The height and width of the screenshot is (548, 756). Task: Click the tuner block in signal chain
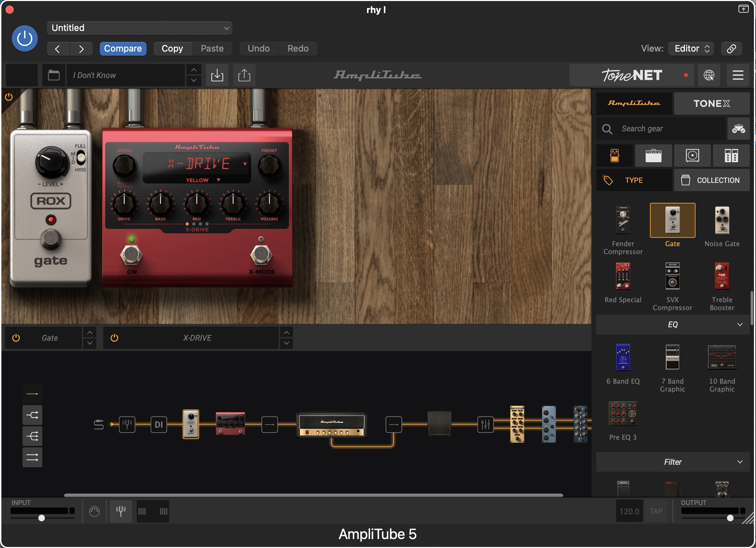pos(127,424)
